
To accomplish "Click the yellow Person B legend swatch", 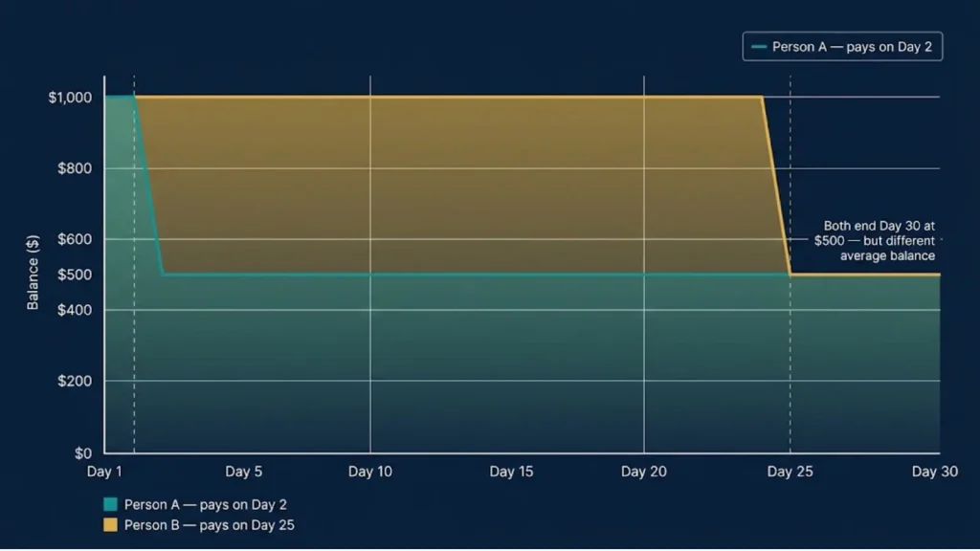I will pos(110,525).
